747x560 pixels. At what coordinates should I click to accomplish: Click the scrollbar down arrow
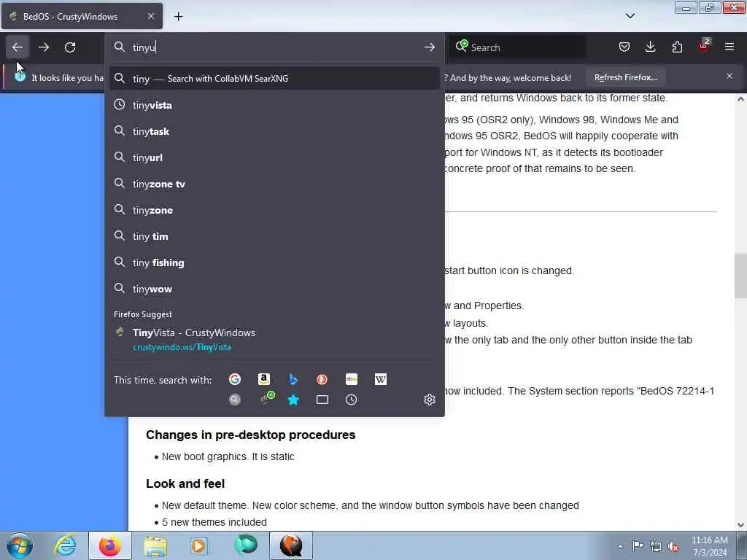pyautogui.click(x=740, y=525)
